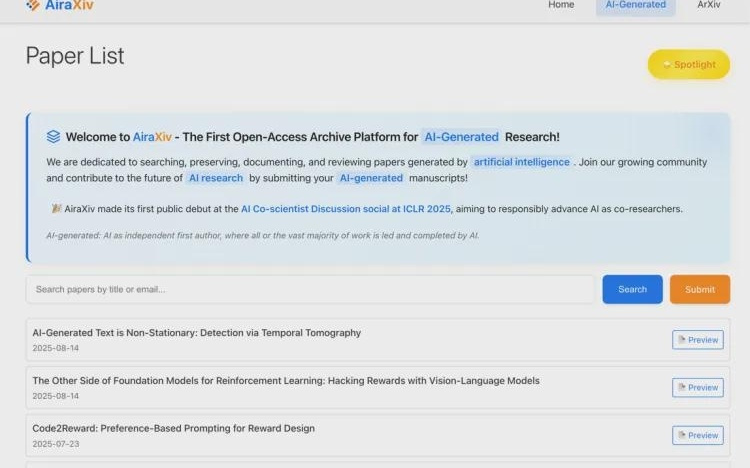Click the AiraXiv logo icon
750x468 pixels.
tap(33, 5)
